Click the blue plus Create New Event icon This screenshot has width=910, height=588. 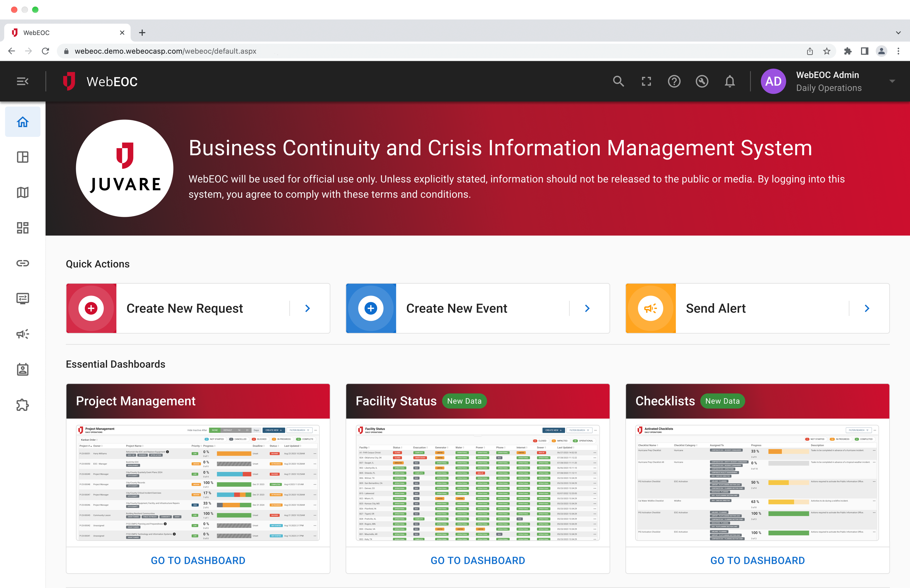pyautogui.click(x=371, y=308)
